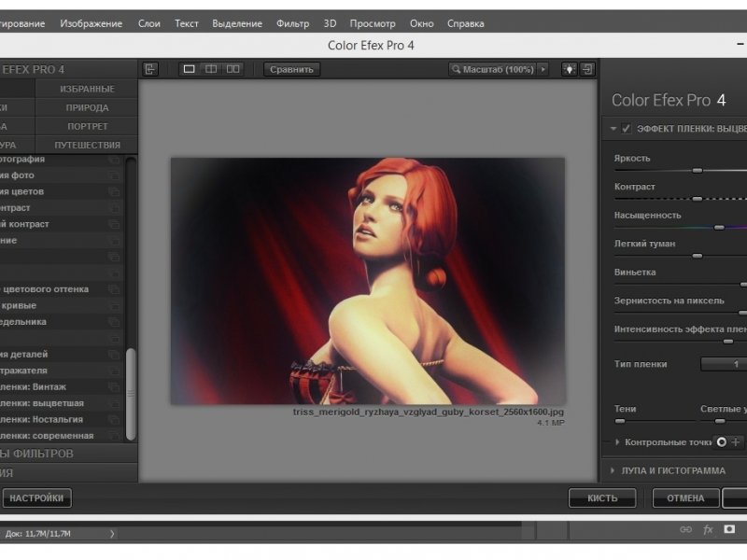747x560 pixels.
Task: Select the ПОРТРЕТ category tab
Action: pyautogui.click(x=87, y=126)
